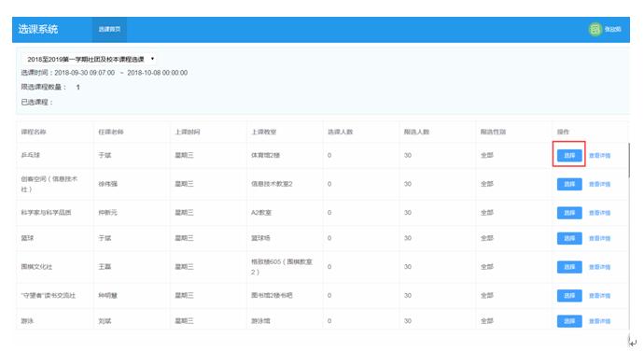Click the 篮球 course name

27,238
